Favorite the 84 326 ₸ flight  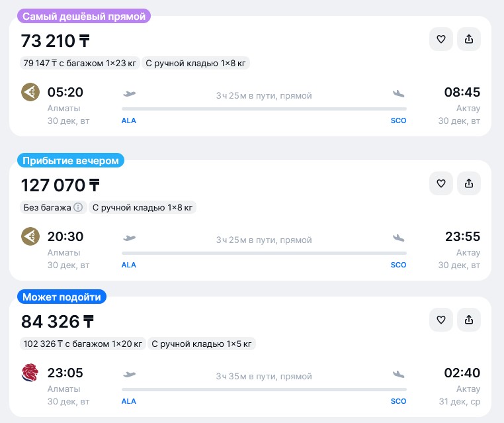[x=441, y=320]
